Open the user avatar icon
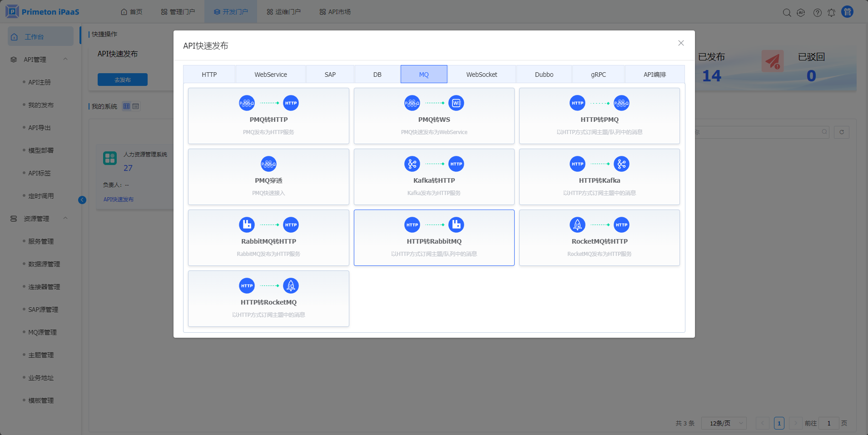This screenshot has height=435, width=868. [847, 12]
